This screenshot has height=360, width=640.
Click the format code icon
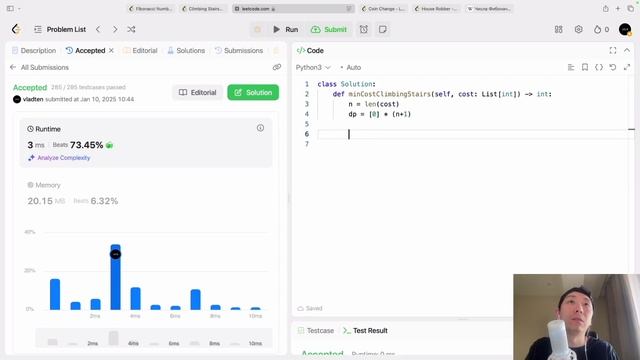571,67
